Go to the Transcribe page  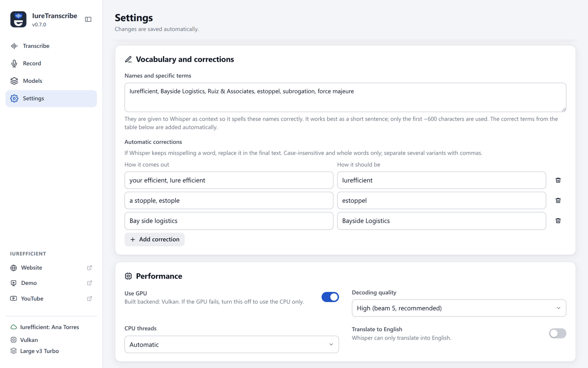[x=51, y=46]
